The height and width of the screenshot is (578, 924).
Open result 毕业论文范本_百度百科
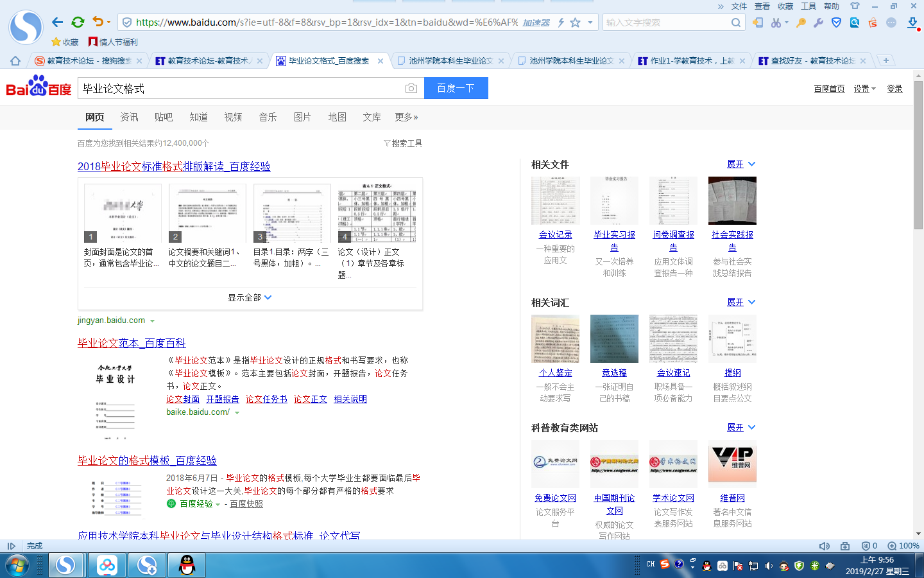click(x=132, y=343)
